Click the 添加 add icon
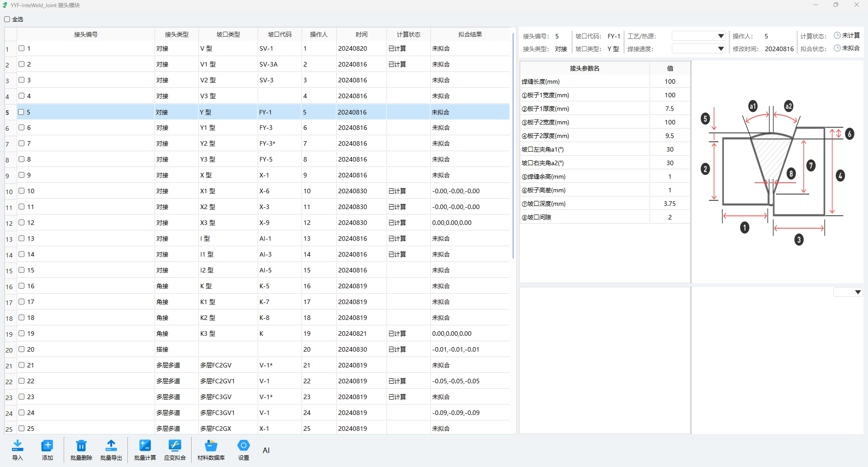The height and width of the screenshot is (467, 868). [x=47, y=446]
